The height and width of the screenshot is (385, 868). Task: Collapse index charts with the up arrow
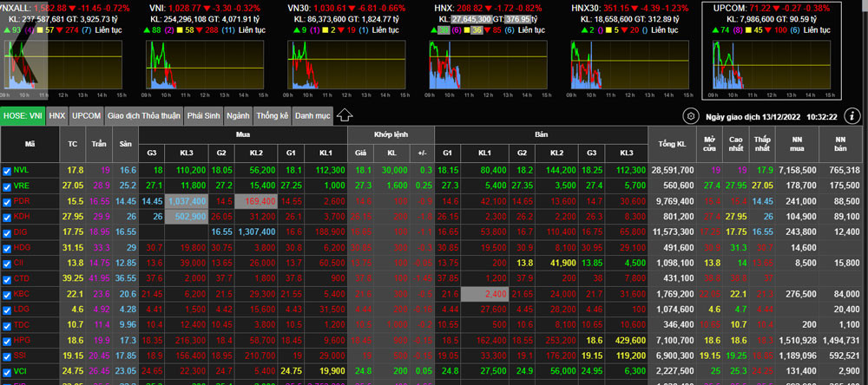click(345, 114)
